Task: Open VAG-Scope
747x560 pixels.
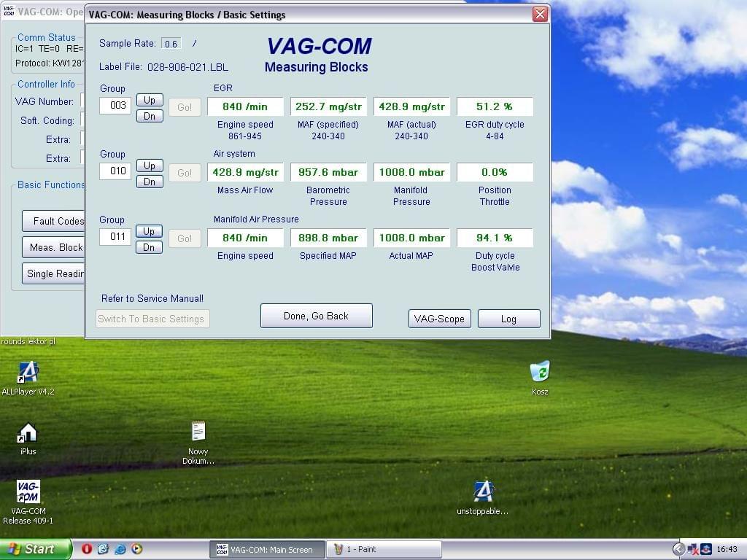Action: point(440,319)
